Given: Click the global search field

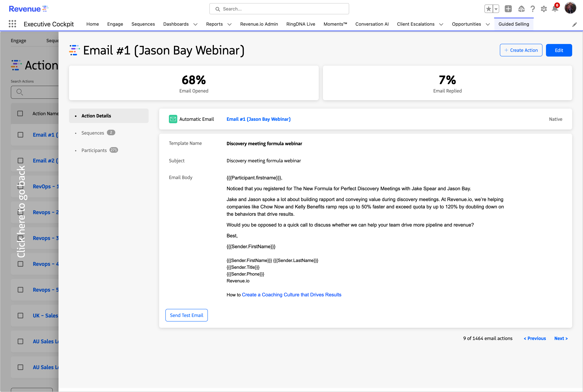Looking at the screenshot, I should [279, 9].
